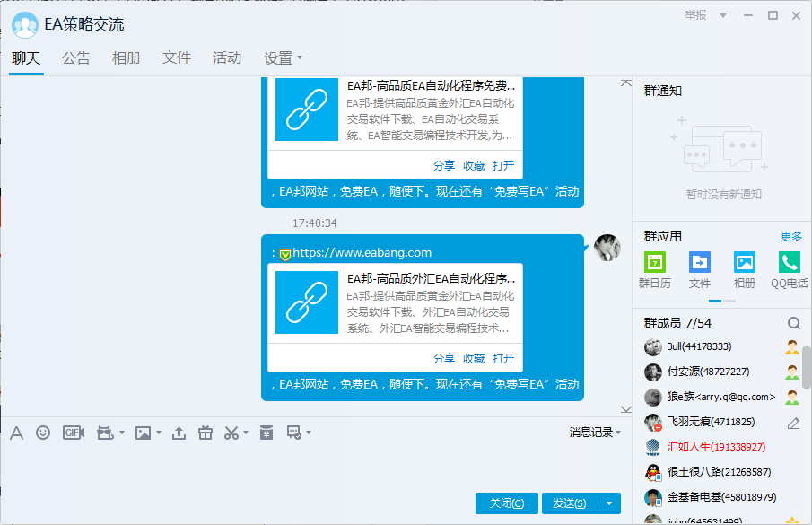Open the send options arrow beside 发送(S)
The image size is (812, 525).
[x=609, y=503]
